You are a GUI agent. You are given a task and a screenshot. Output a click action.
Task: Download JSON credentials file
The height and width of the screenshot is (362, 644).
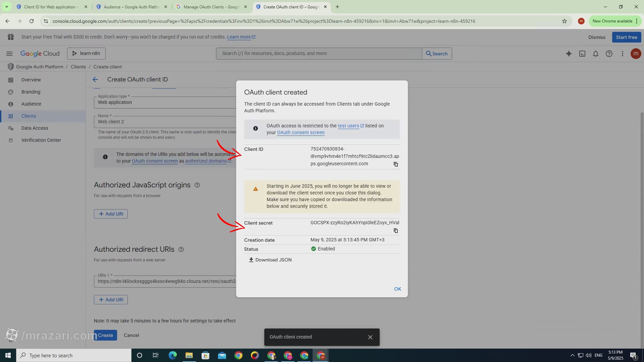[270, 260]
